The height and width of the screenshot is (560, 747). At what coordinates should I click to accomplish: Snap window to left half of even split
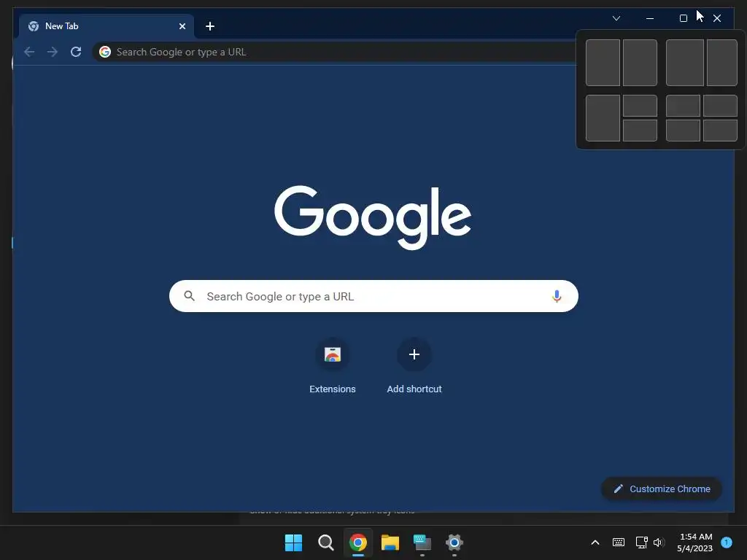coord(603,63)
